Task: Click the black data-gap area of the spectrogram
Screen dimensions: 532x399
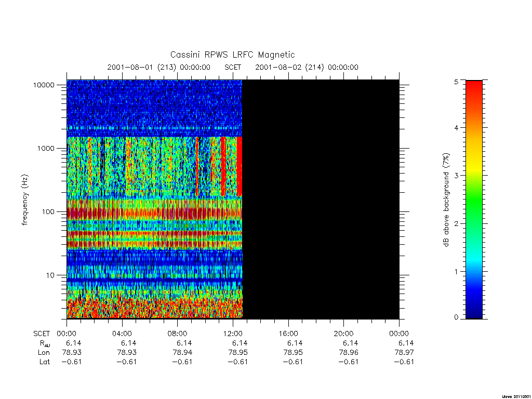Action: [x=321, y=199]
